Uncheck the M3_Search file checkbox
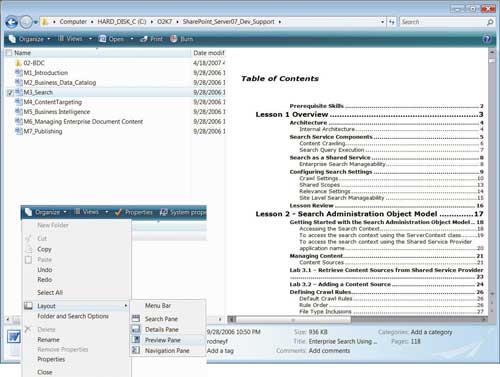The width and height of the screenshot is (500, 377). pyautogui.click(x=10, y=93)
